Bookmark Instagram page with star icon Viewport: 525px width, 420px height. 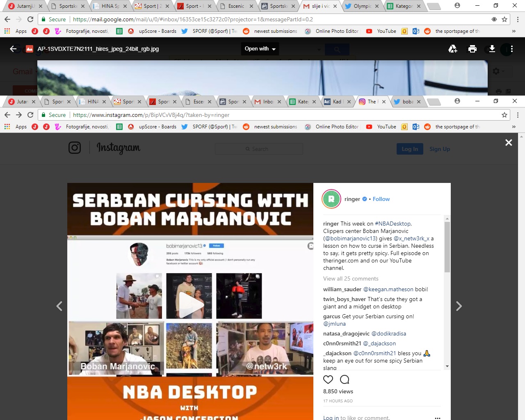(x=504, y=115)
